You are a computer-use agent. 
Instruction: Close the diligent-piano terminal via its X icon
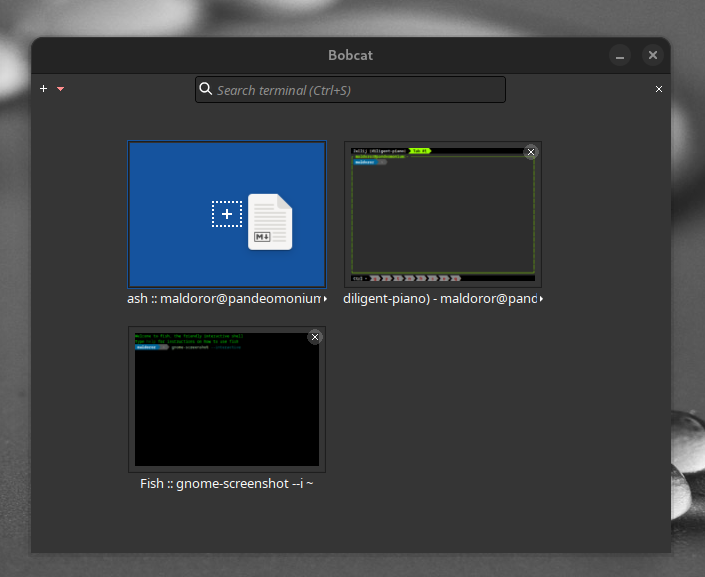[x=531, y=152]
